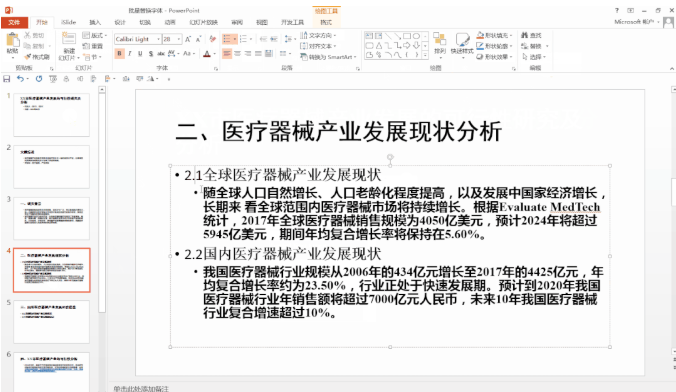The height and width of the screenshot is (392, 676).
Task: Select the down block arrow shape
Action: click(x=416, y=45)
